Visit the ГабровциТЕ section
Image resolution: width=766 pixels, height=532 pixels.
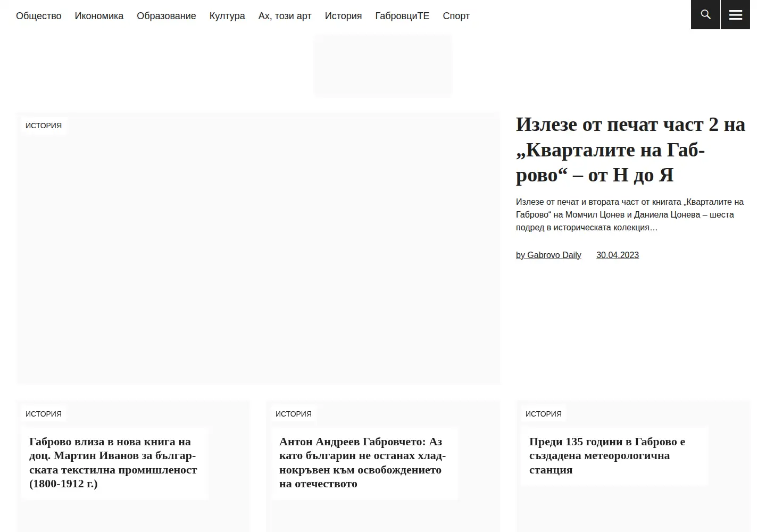402,16
